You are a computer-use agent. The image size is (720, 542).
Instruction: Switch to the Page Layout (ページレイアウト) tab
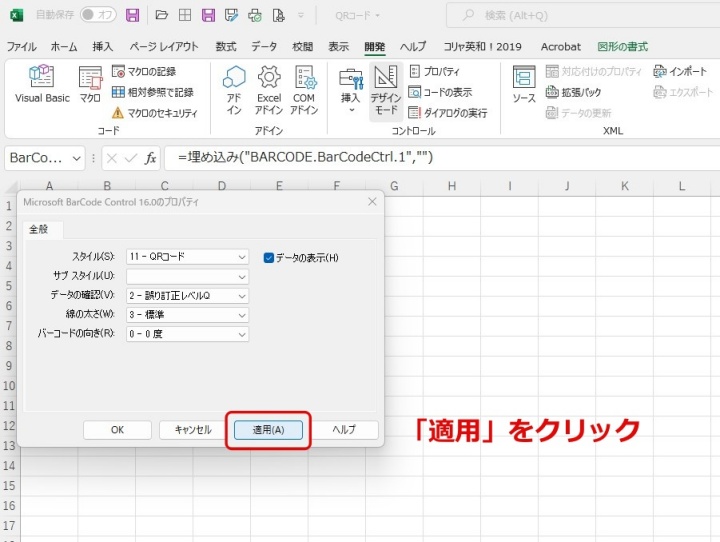[163, 47]
